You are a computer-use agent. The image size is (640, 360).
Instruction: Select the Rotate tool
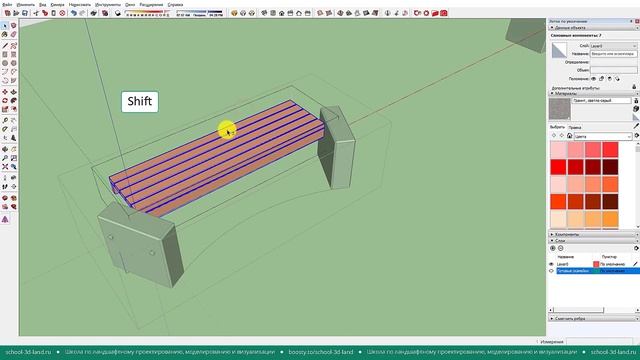coord(5,100)
